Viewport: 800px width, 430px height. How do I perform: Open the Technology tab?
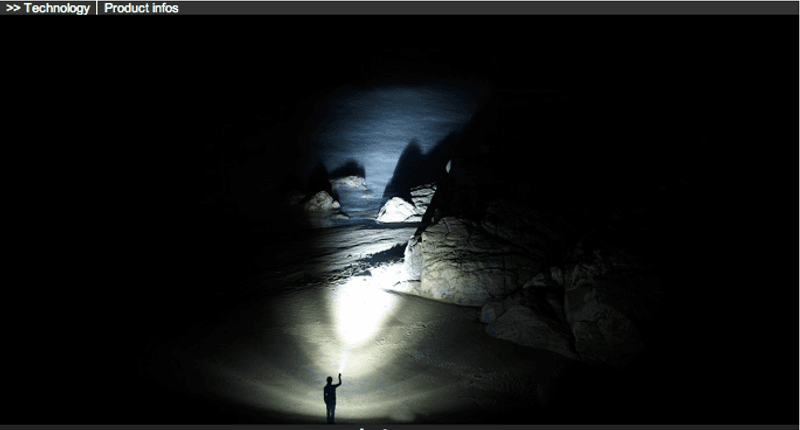48,8
